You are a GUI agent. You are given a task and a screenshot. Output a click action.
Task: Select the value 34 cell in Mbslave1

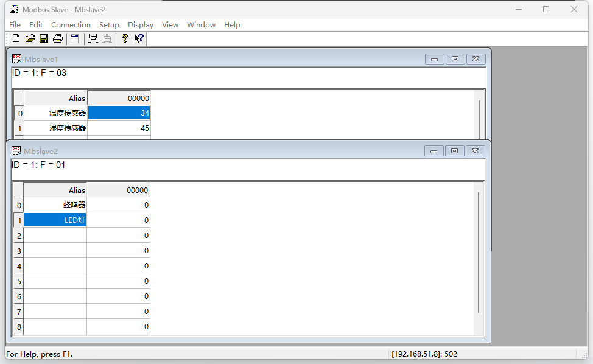coord(119,113)
